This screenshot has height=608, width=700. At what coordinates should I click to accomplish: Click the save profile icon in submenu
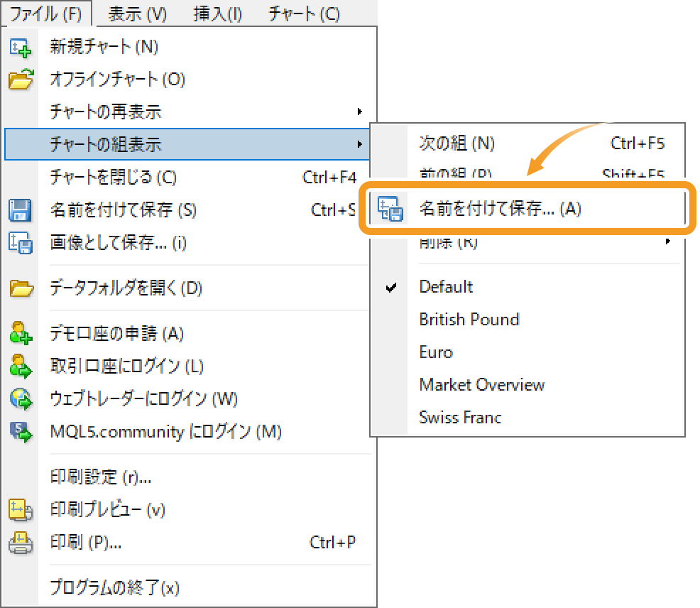(x=390, y=209)
